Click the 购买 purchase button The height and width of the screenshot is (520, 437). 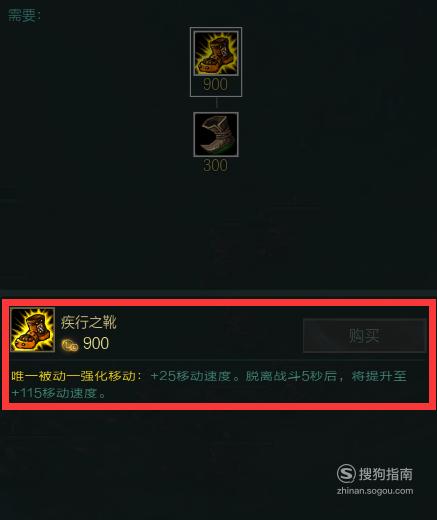tap(365, 335)
